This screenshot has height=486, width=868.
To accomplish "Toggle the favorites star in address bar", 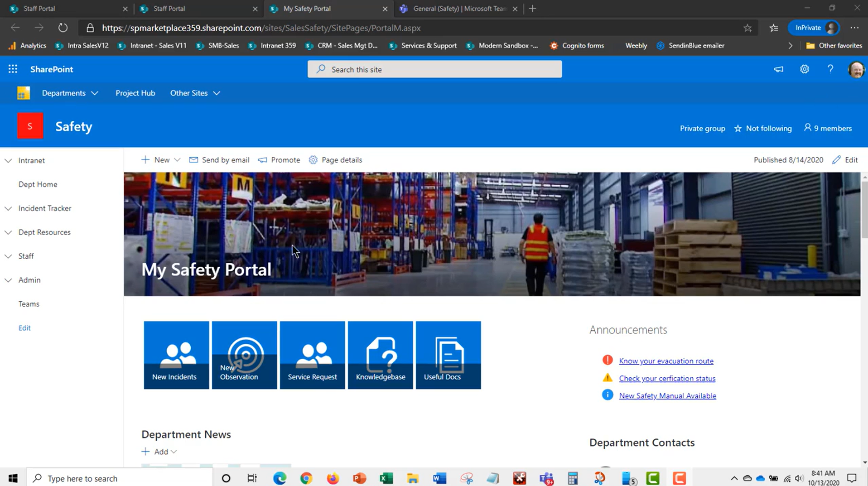I will tap(748, 28).
